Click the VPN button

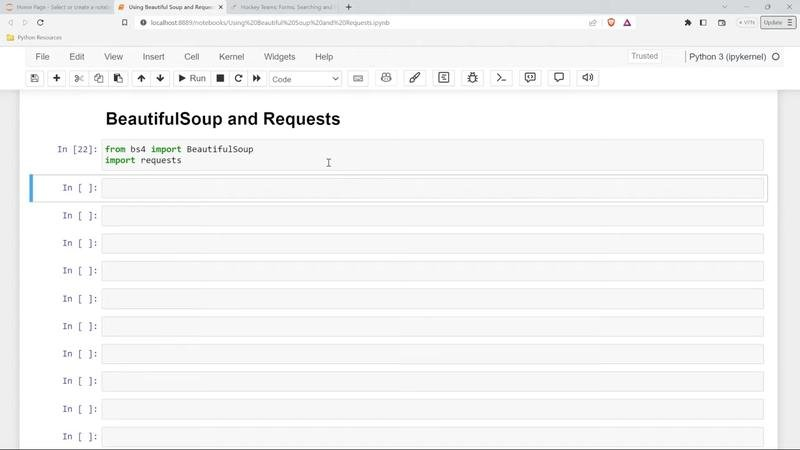746,22
